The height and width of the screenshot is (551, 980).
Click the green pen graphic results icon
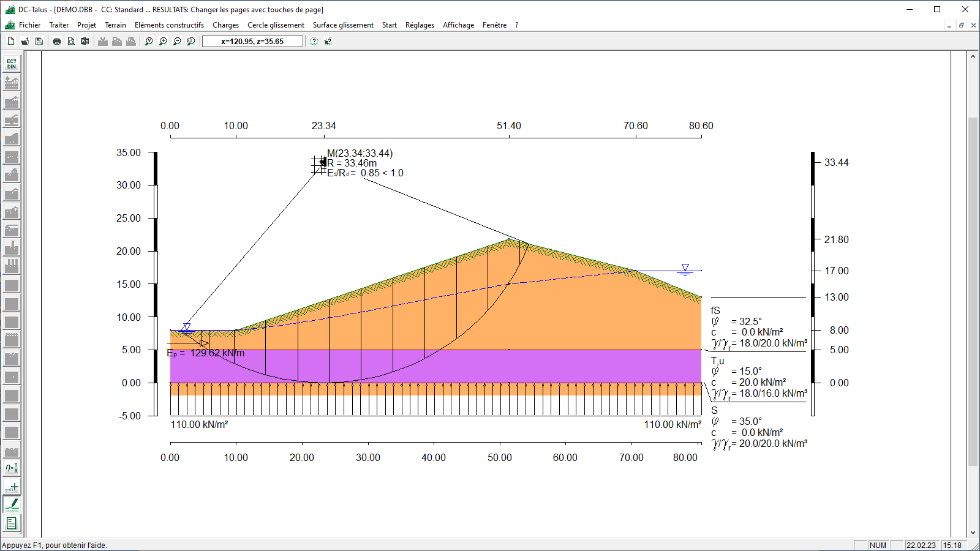point(12,504)
